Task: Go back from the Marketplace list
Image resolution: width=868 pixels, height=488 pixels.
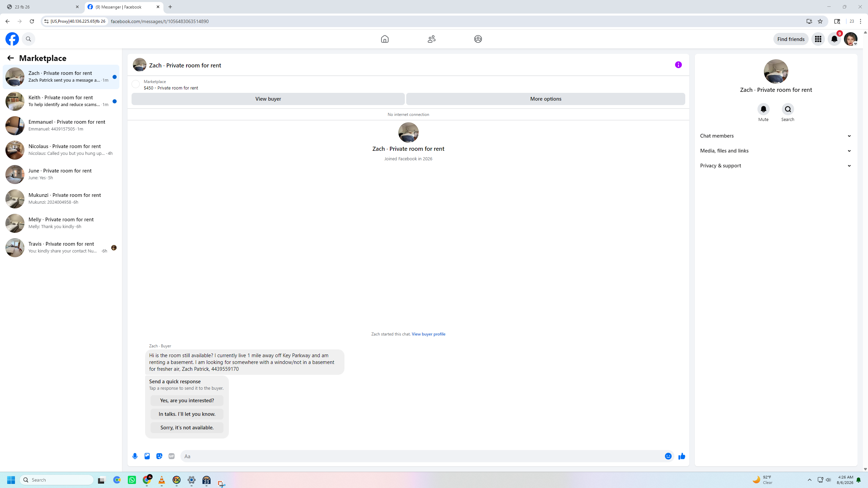Action: 11,58
